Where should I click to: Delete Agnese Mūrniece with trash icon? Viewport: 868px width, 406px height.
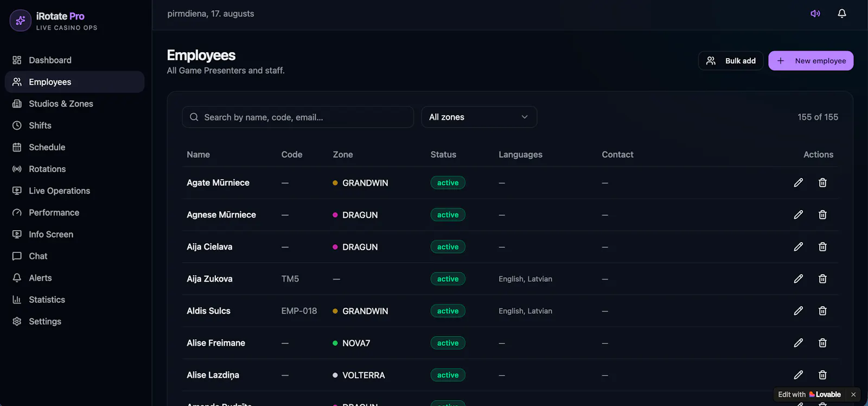point(822,215)
